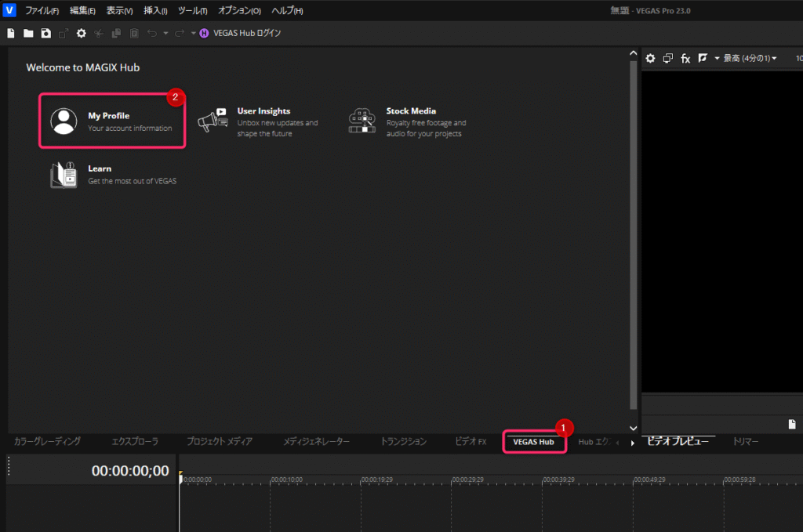Open the ツール menu
Viewport: 803px width, 532px height.
point(193,11)
